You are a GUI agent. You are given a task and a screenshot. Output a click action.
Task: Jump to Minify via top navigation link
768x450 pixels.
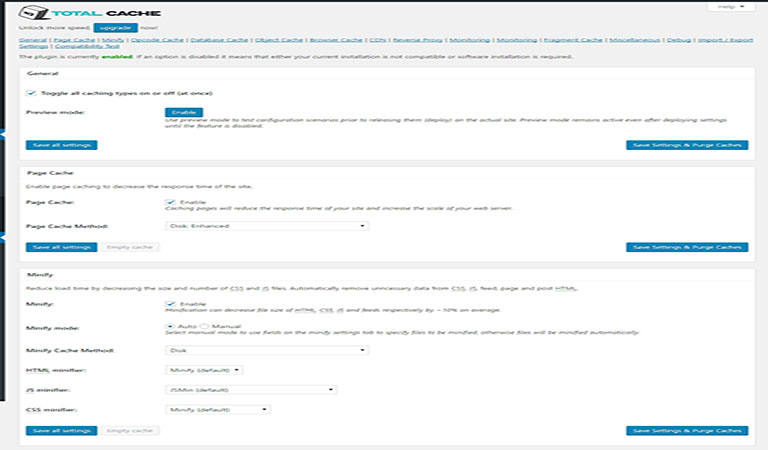point(113,40)
